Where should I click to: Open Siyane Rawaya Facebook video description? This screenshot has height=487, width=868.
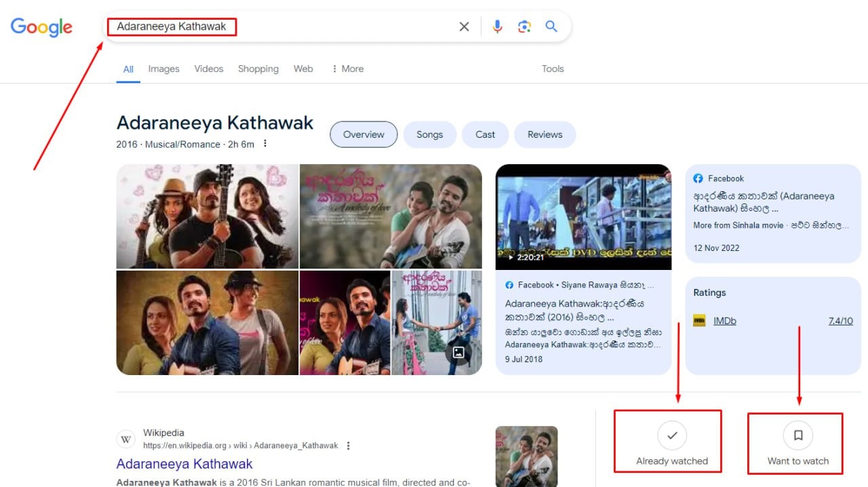click(x=583, y=323)
